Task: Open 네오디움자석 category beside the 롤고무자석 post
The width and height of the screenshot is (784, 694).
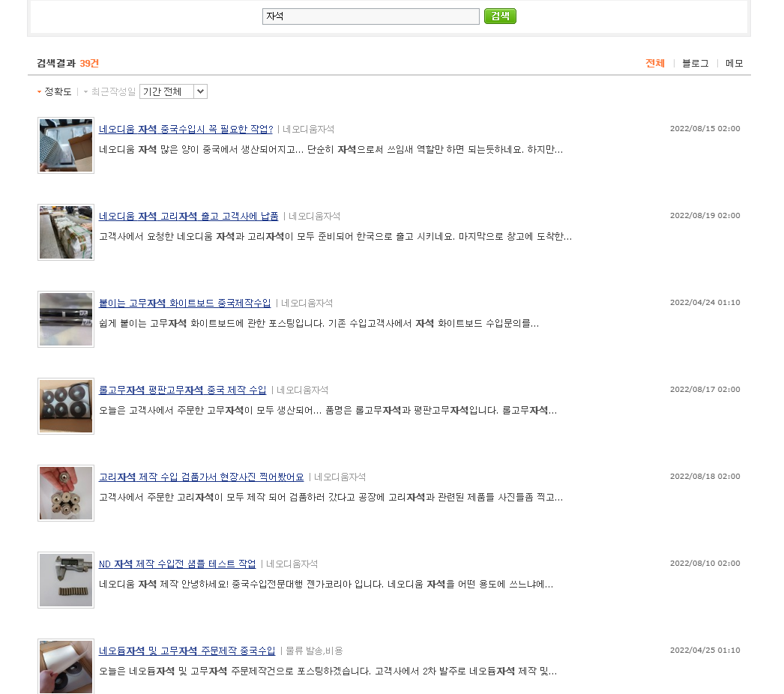Action: coord(302,390)
